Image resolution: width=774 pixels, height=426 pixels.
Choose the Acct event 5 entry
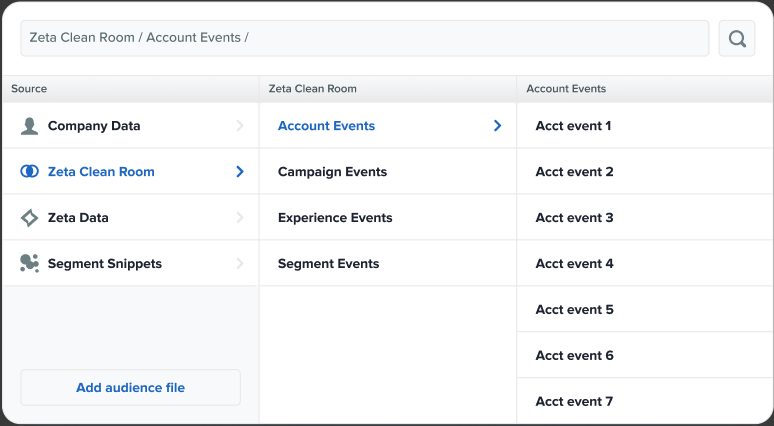(x=574, y=310)
